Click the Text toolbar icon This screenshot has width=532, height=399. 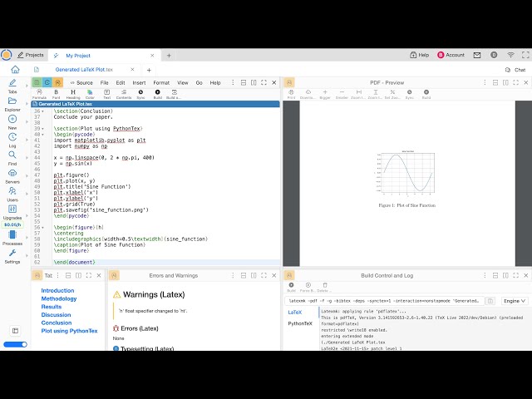coord(107,94)
